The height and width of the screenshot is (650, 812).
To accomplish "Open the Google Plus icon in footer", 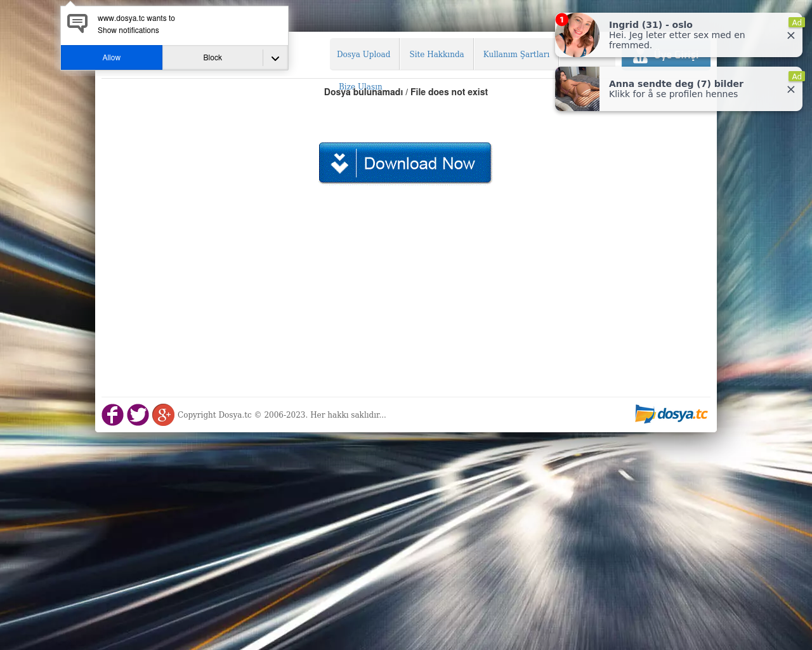I will 163,415.
